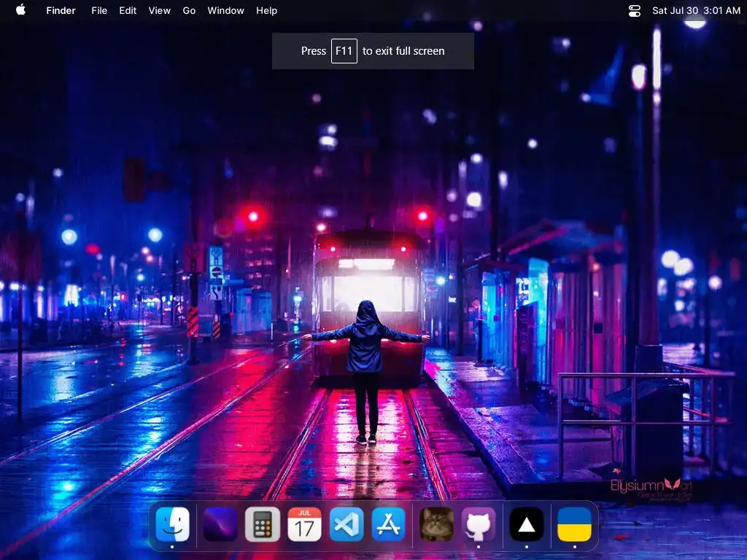Open the purple wallpaper app in dock
Image resolution: width=747 pixels, height=560 pixels.
pos(220,524)
